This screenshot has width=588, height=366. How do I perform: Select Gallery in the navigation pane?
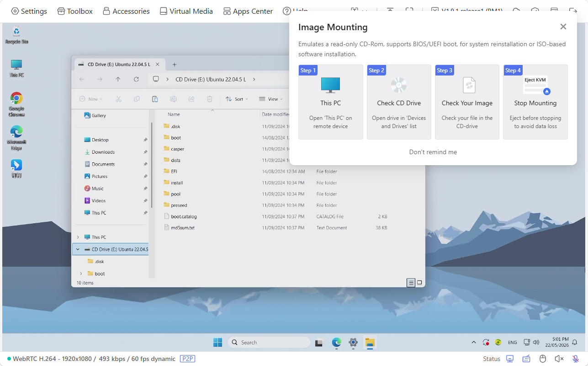pyautogui.click(x=95, y=115)
